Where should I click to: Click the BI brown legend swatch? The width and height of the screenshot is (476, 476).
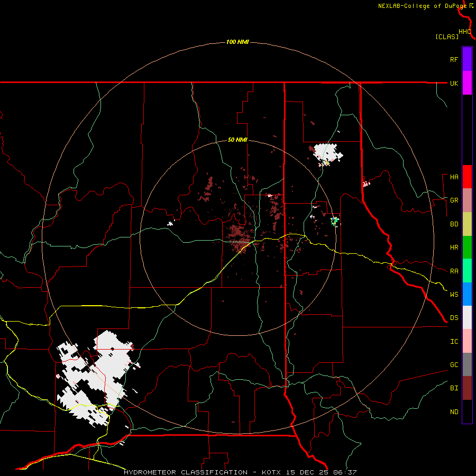point(467,388)
